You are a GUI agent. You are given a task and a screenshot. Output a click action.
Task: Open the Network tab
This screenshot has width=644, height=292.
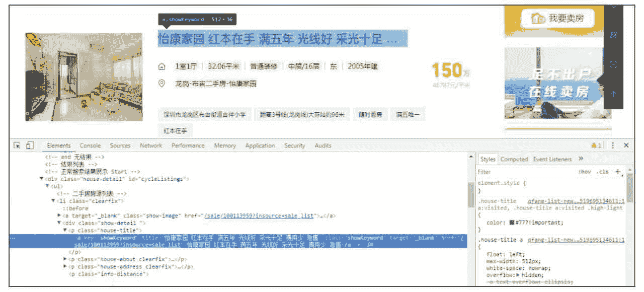151,145
